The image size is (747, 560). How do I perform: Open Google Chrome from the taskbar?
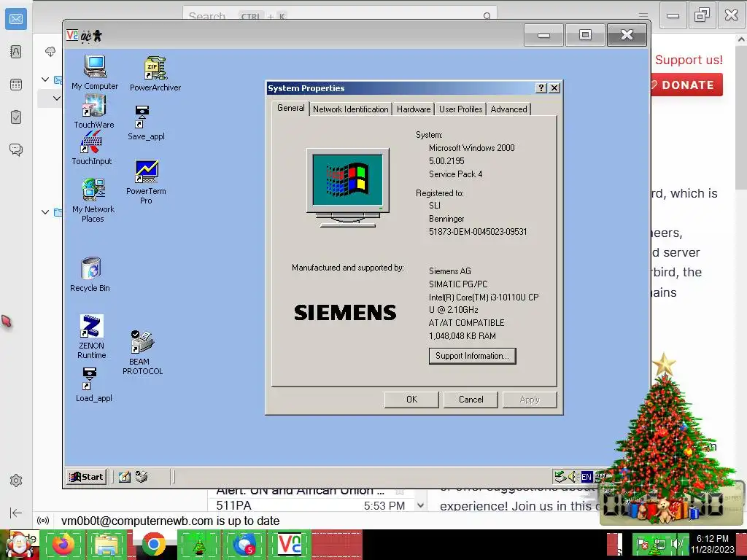click(153, 545)
